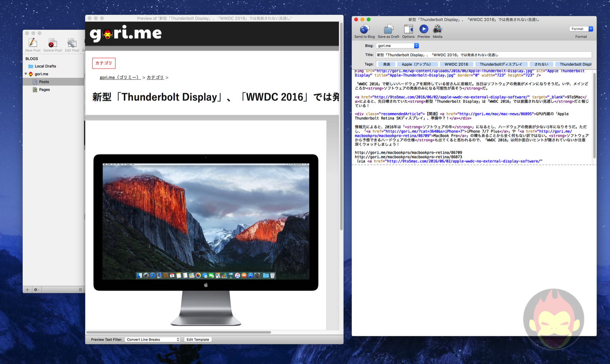Screen dimensions: 610x364
Task: Click the Delete Post icon
Action: [x=52, y=43]
